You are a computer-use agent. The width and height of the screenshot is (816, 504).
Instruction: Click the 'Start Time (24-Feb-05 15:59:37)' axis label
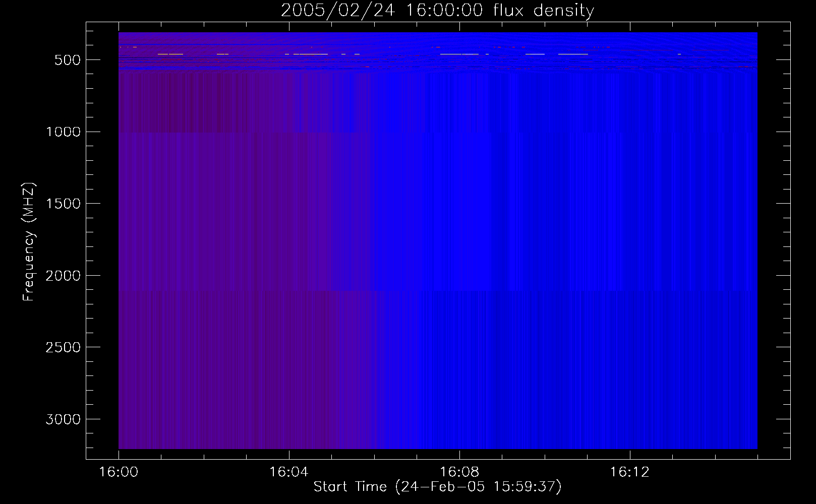(x=437, y=487)
